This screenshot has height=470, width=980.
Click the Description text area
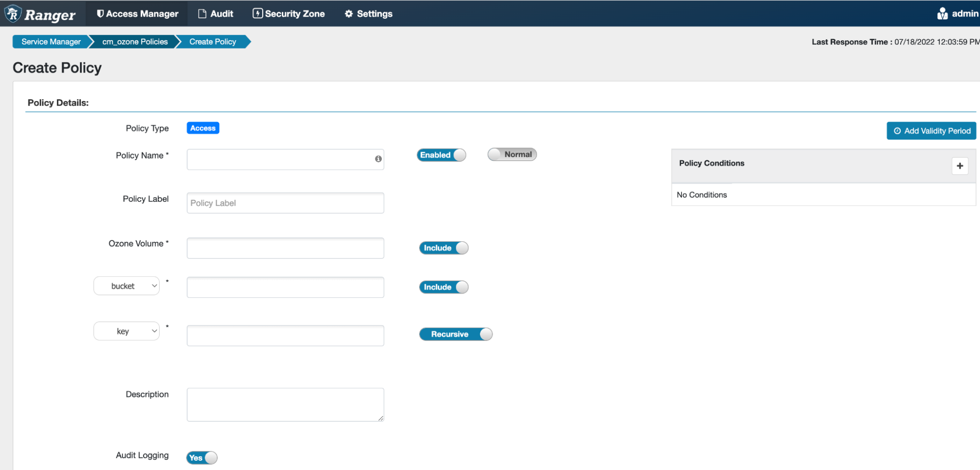pos(285,404)
